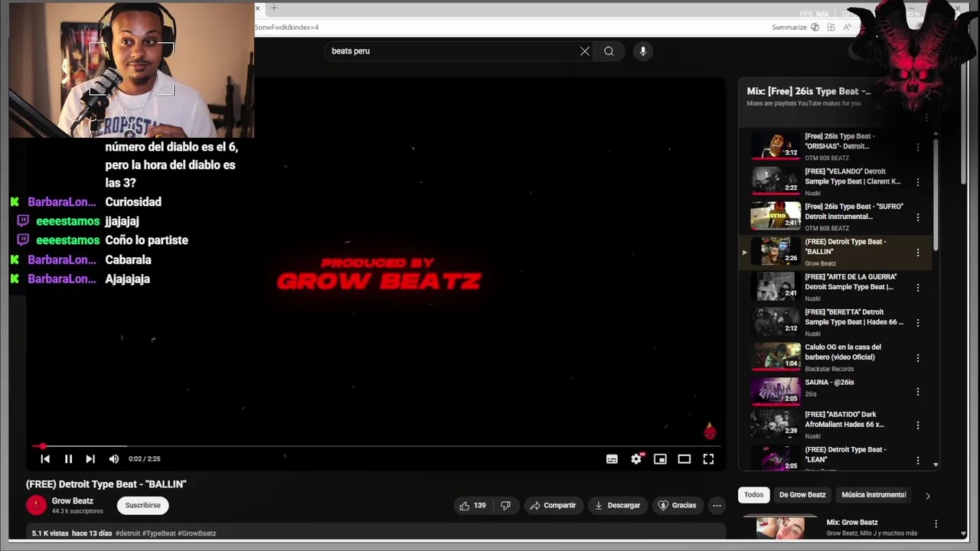
Task: Select the "ARTE DE LA GUERRA" playlist title
Action: [x=851, y=282]
